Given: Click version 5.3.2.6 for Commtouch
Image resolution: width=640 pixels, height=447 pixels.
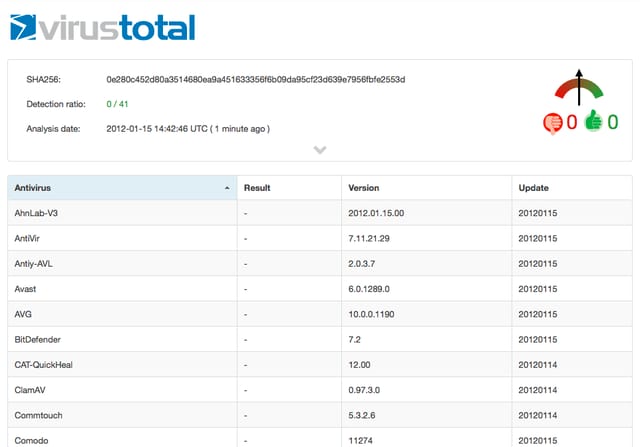Looking at the screenshot, I should coord(362,416).
